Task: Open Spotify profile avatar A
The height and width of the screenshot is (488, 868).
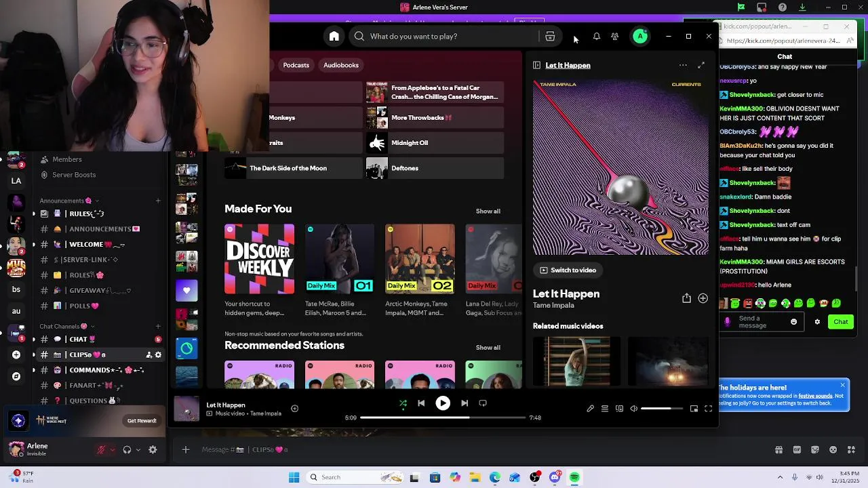Action: click(x=640, y=37)
